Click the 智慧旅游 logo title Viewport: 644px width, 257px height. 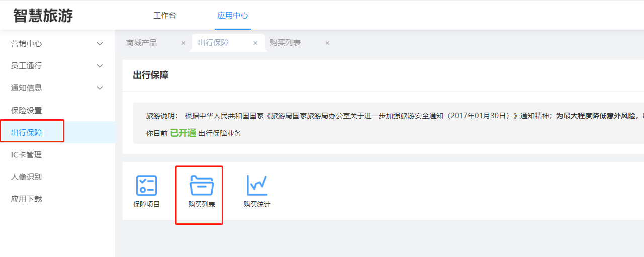43,16
